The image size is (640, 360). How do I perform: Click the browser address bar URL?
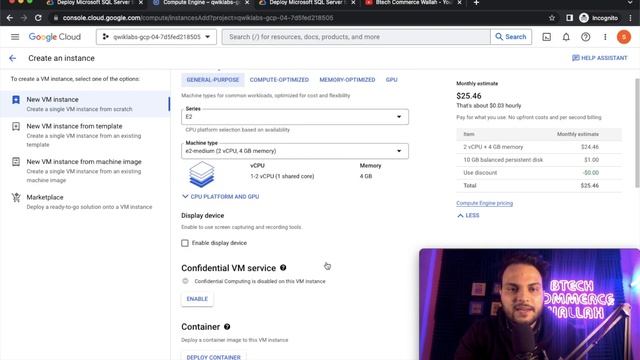point(198,18)
